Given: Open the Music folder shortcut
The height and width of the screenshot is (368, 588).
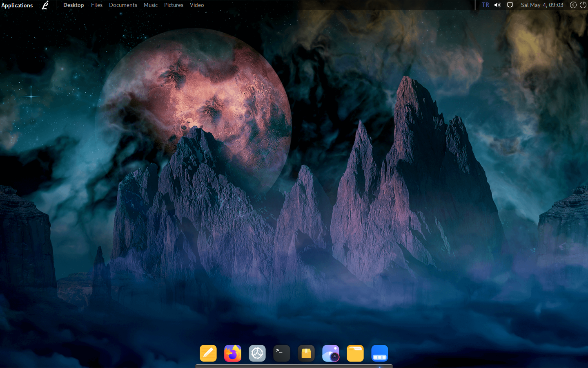Looking at the screenshot, I should [x=151, y=5].
